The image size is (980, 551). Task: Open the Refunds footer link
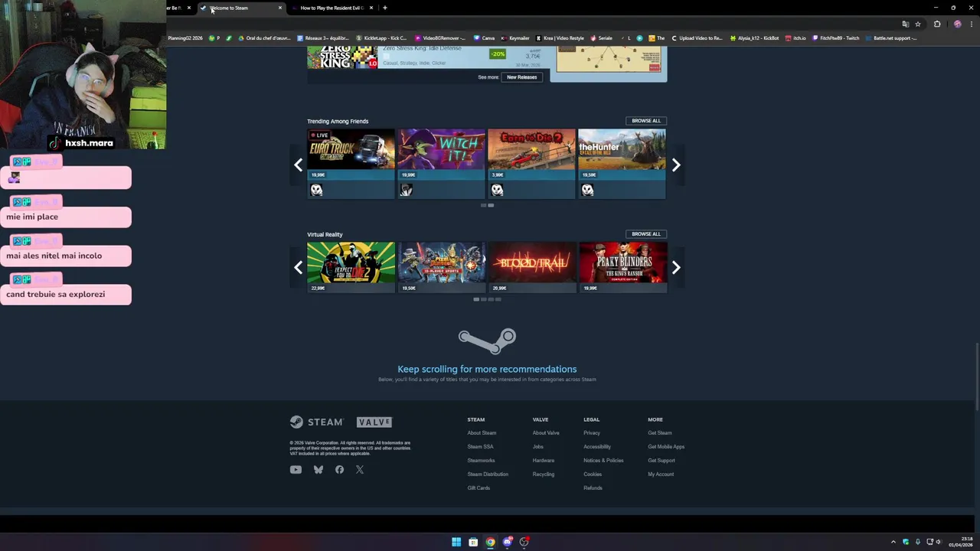coord(593,488)
